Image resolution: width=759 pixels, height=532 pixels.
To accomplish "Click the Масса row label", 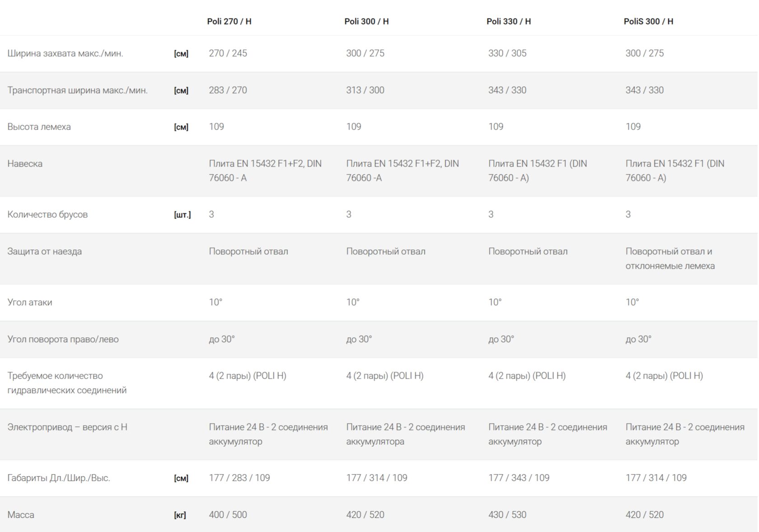I will coord(21,515).
